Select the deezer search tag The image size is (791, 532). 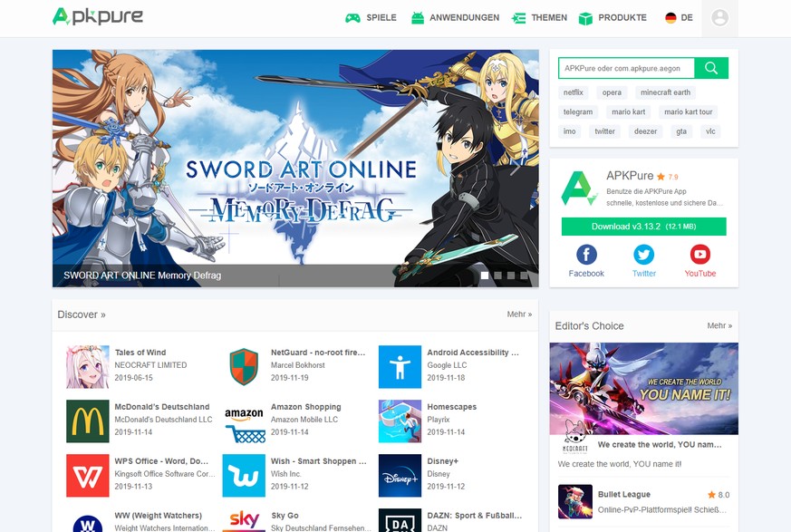(645, 131)
